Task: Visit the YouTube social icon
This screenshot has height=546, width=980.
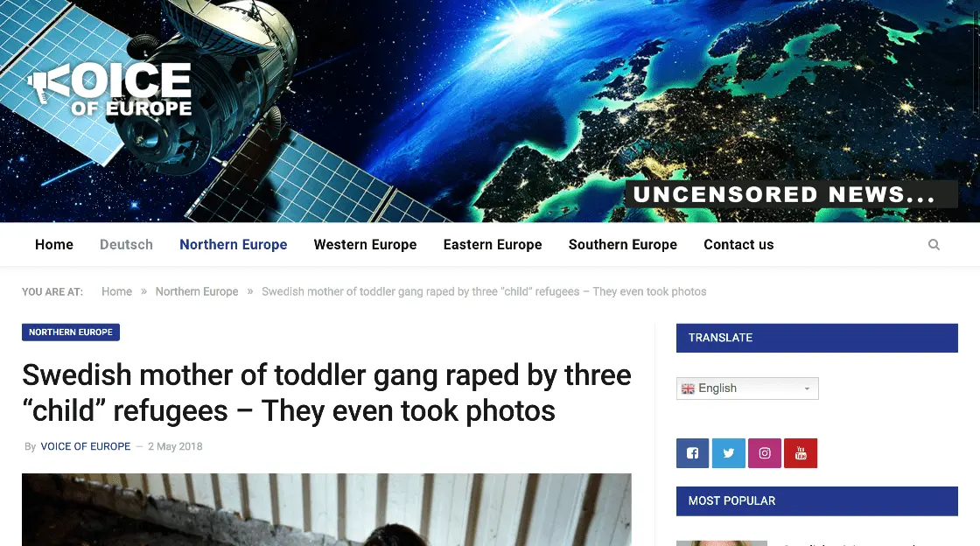Action: (801, 453)
